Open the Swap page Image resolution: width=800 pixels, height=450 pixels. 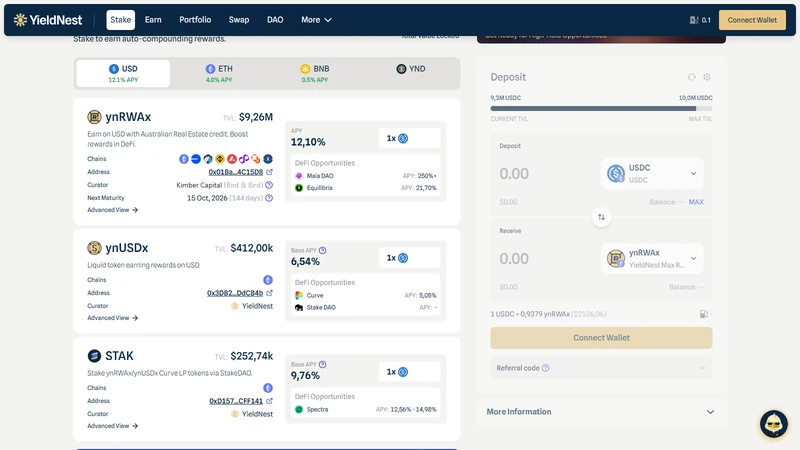click(239, 20)
